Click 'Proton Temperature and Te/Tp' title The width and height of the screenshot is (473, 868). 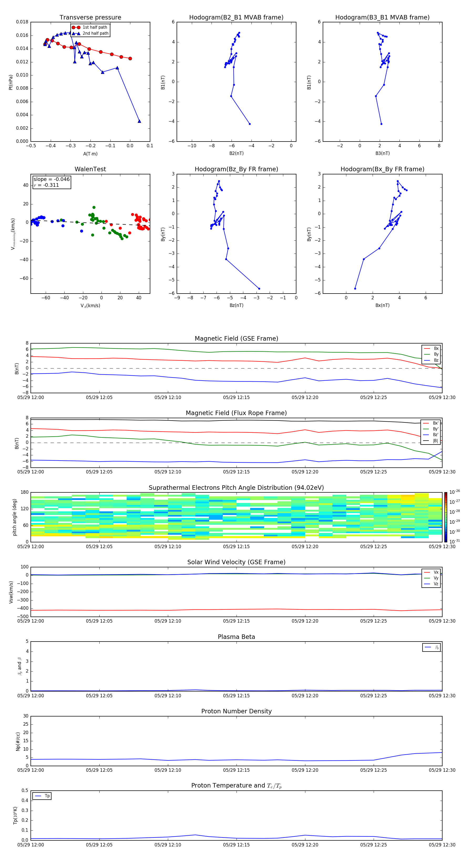click(236, 786)
